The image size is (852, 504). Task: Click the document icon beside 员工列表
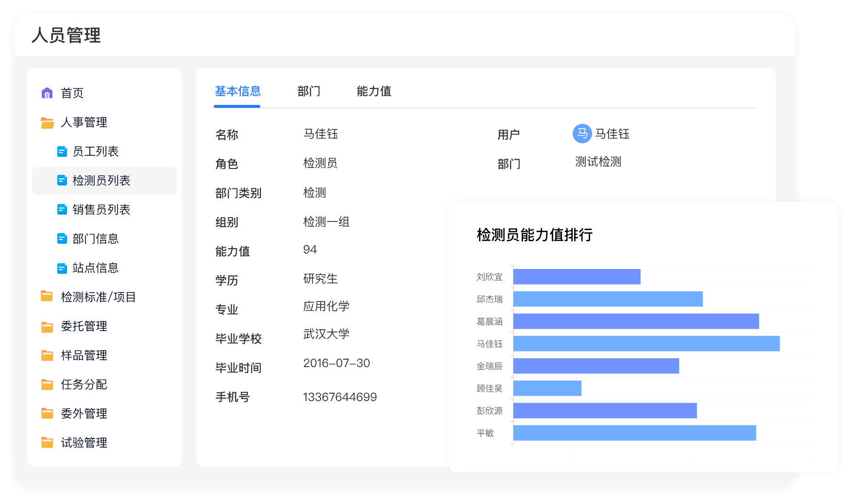coord(62,152)
